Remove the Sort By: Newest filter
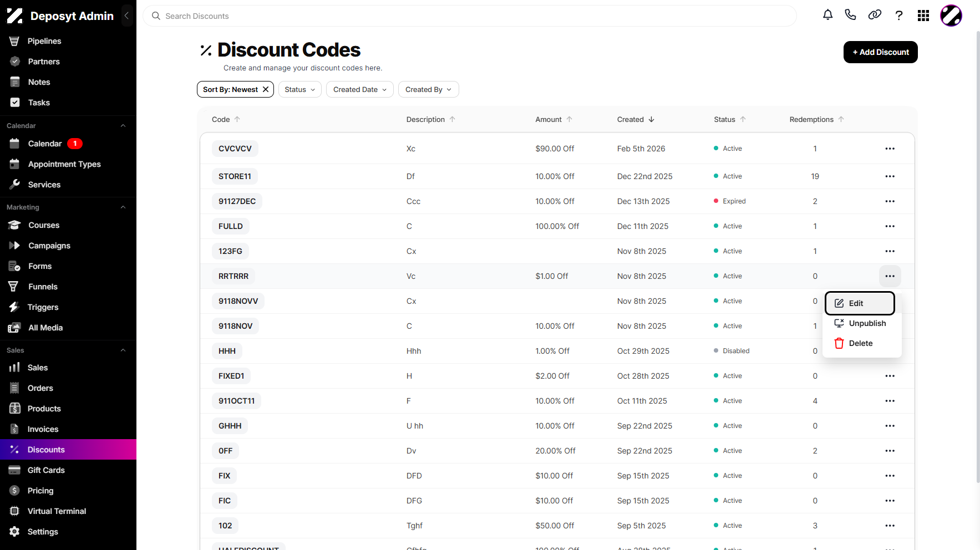This screenshot has height=550, width=980. [x=266, y=89]
